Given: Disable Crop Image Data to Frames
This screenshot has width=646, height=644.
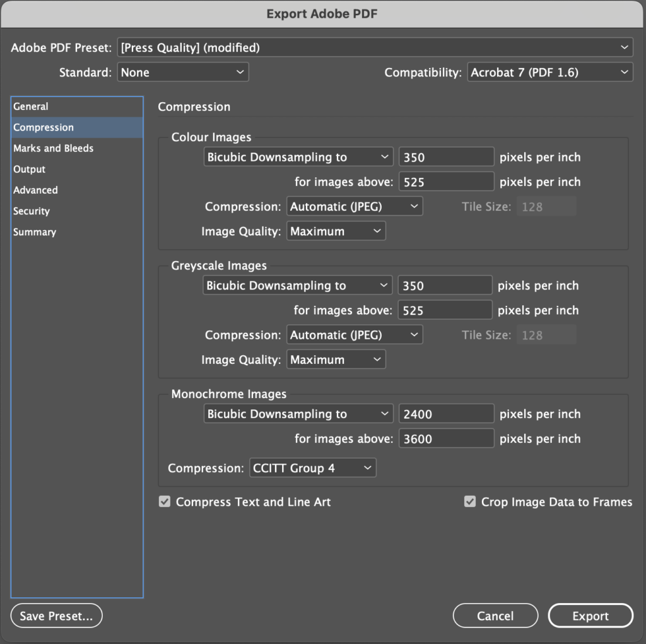Looking at the screenshot, I should coord(470,501).
